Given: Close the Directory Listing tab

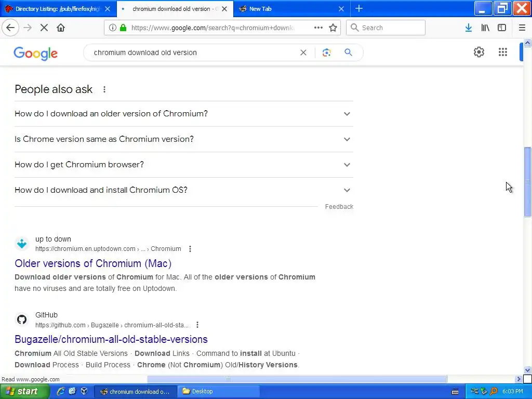Looking at the screenshot, I should coord(108,9).
